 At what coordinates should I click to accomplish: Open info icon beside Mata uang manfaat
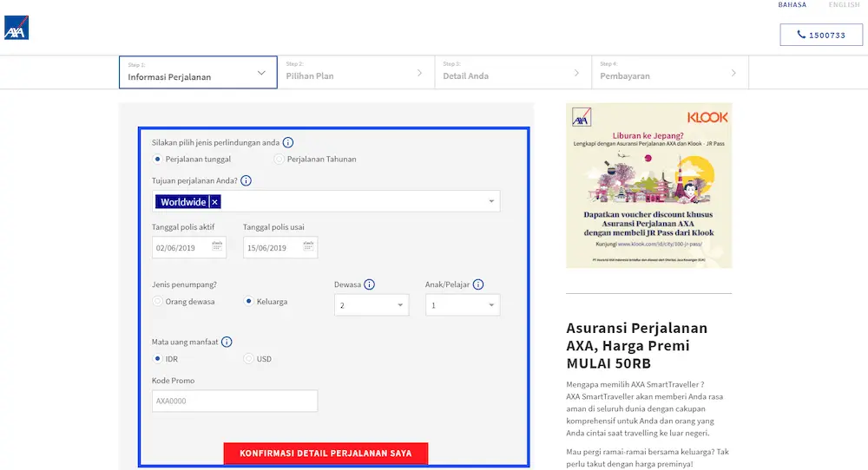click(x=227, y=342)
